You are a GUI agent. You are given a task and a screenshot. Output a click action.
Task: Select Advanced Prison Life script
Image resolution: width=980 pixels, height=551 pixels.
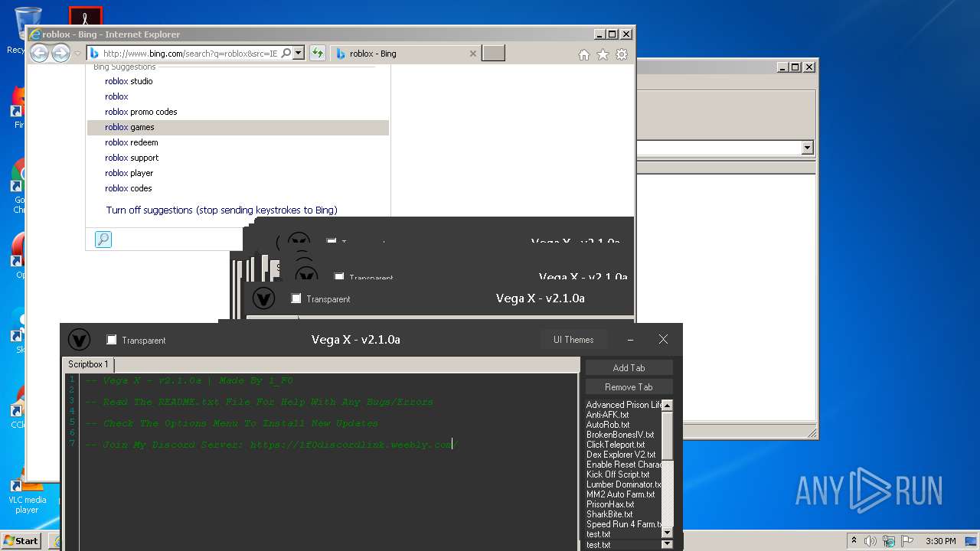pyautogui.click(x=623, y=405)
